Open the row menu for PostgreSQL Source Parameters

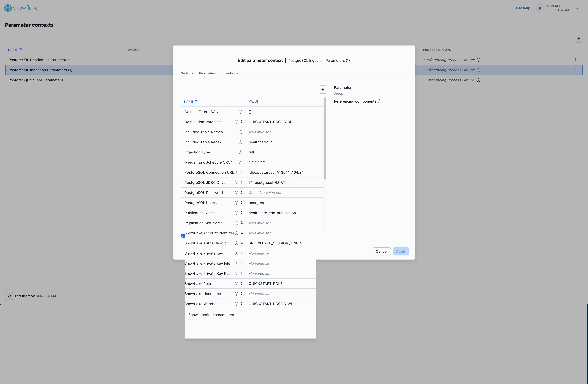click(x=575, y=80)
